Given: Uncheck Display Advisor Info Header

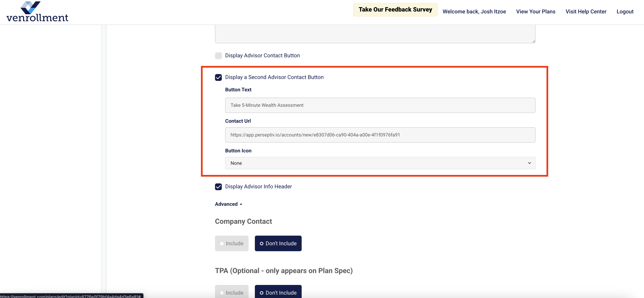Looking at the screenshot, I should pos(218,187).
